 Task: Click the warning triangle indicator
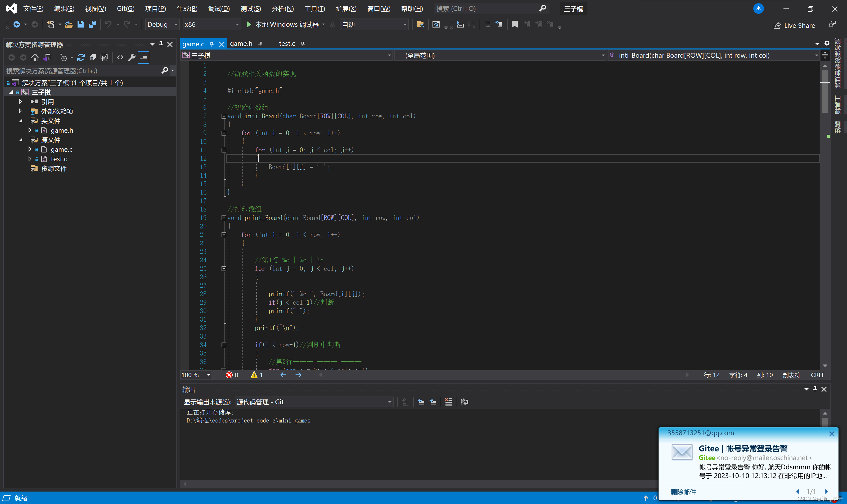[x=254, y=375]
